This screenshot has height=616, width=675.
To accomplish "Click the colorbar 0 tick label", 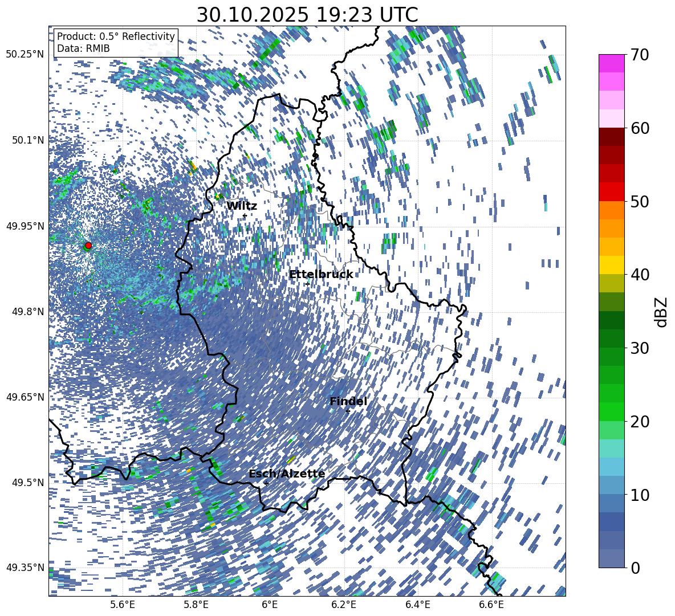I will click(636, 568).
